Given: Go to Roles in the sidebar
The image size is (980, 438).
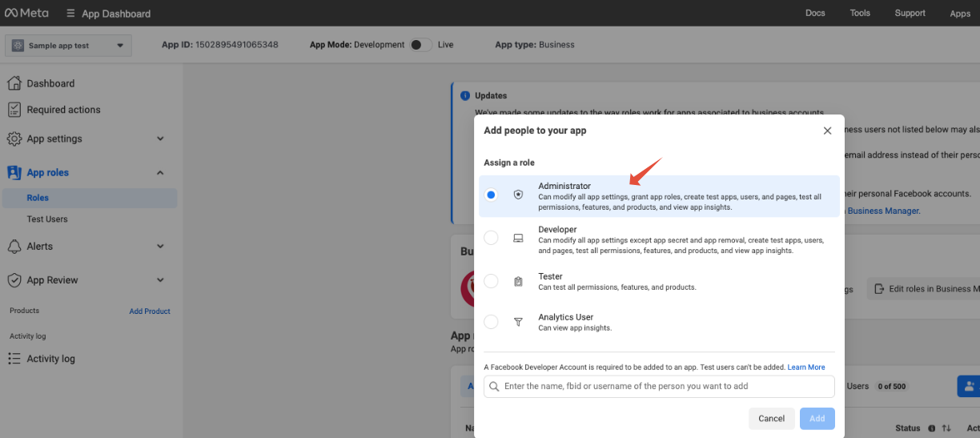Looking at the screenshot, I should [90, 198].
